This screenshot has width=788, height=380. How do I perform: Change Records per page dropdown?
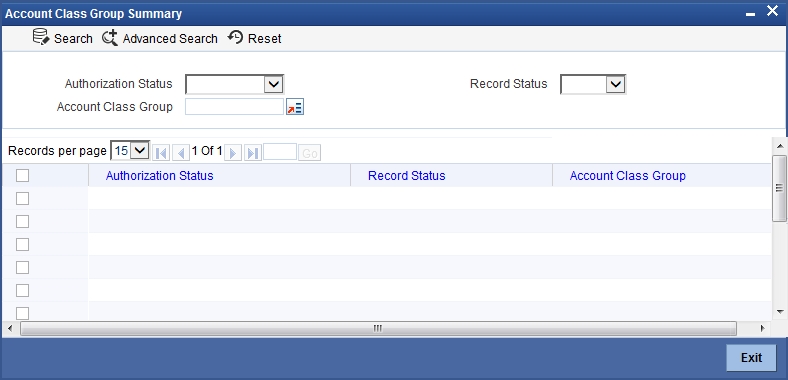(x=130, y=150)
